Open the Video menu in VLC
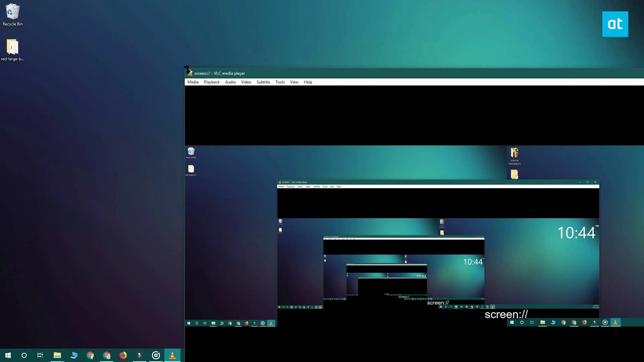Viewport: 644px width, 362px height. (246, 82)
